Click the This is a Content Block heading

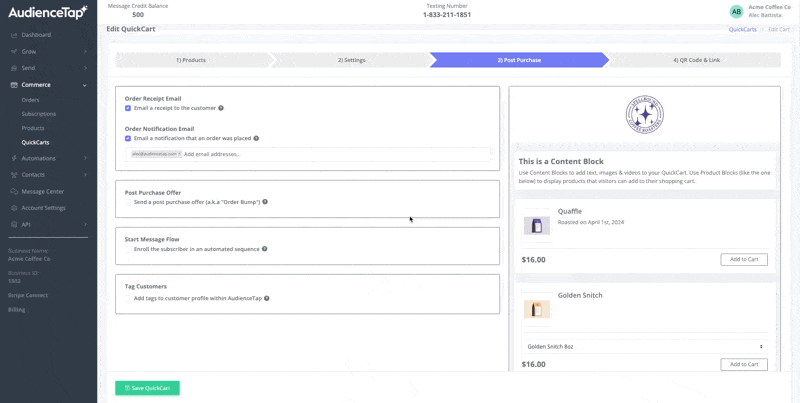561,161
